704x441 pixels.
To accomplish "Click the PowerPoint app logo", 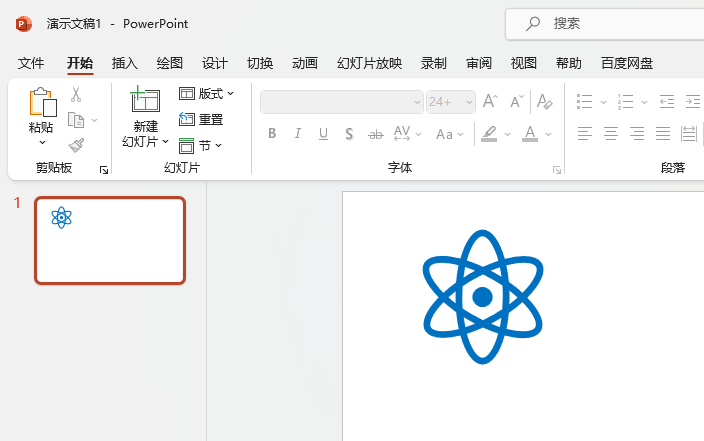I will click(24, 24).
